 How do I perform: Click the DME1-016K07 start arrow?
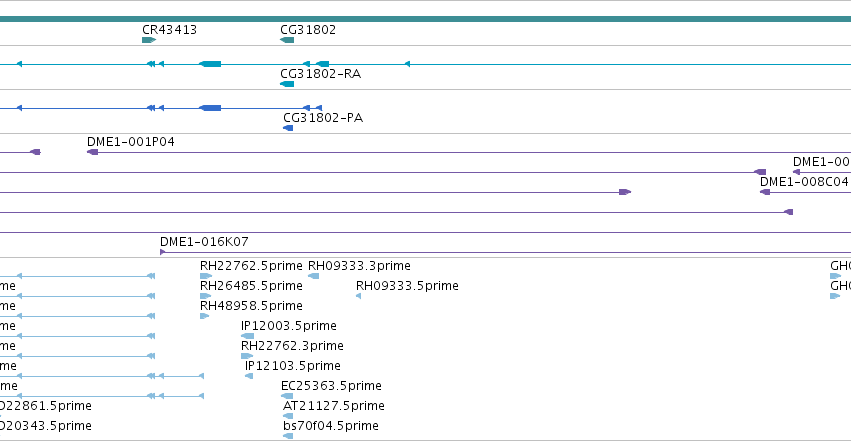coord(162,252)
